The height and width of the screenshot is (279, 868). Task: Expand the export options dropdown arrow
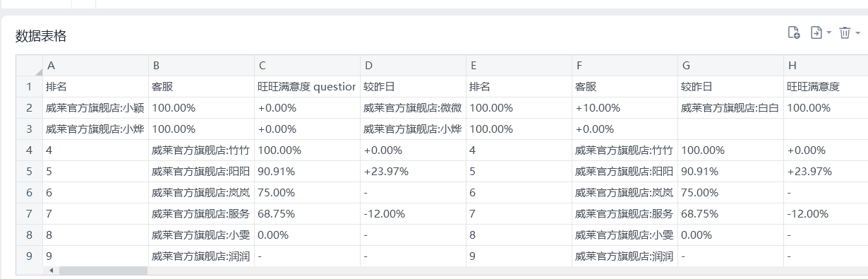coord(828,33)
